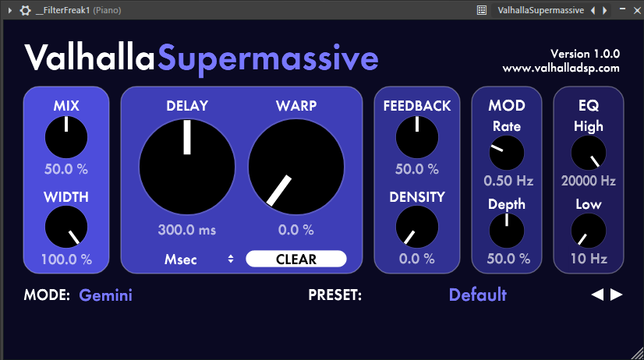Viewport: 644px width, 360px height.
Task: Open the Default preset menu
Action: [477, 295]
